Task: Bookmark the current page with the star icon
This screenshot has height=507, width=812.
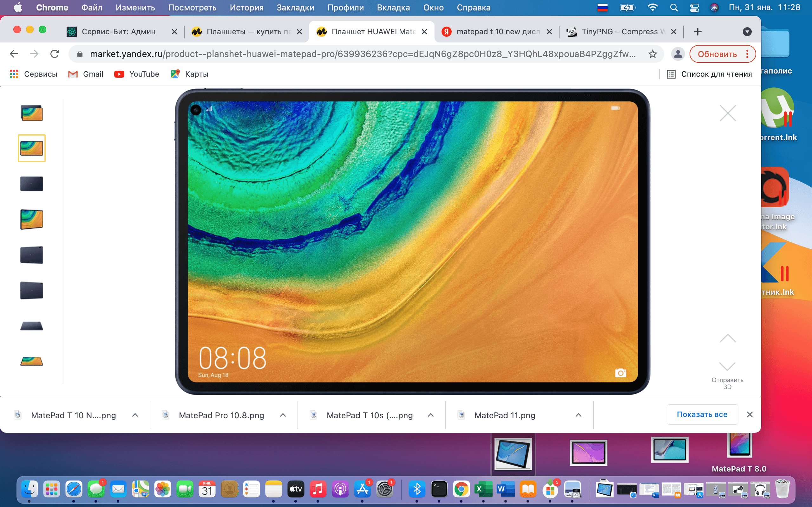Action: tap(652, 54)
